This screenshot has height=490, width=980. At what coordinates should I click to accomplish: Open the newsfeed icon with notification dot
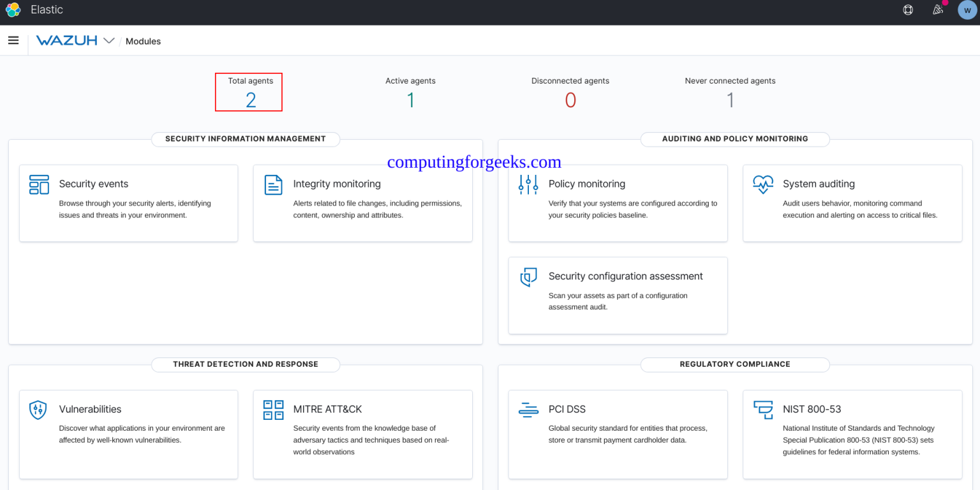(937, 10)
